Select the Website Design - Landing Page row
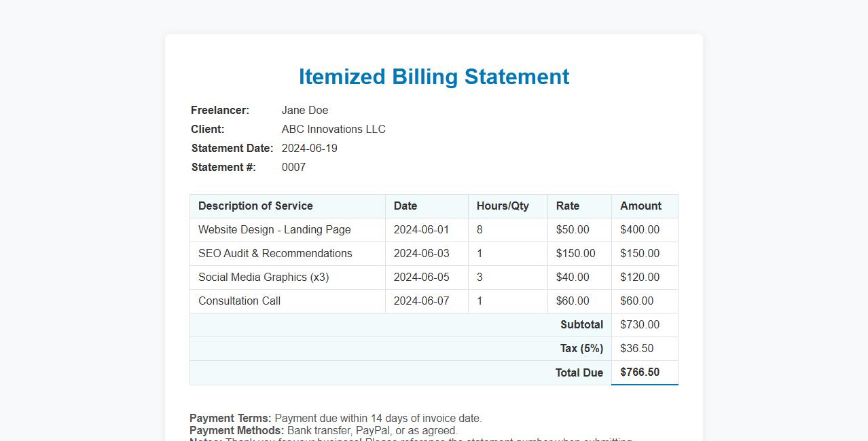The image size is (868, 441). [x=274, y=229]
